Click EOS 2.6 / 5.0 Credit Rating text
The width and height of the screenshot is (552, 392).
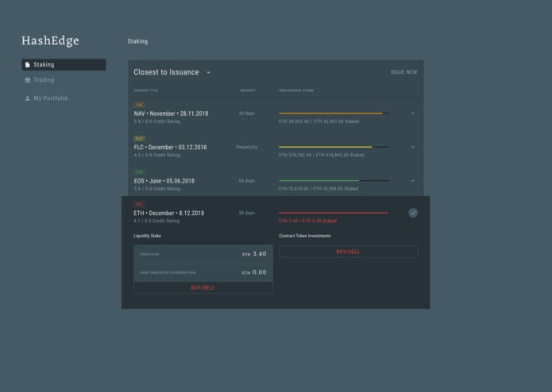click(157, 189)
